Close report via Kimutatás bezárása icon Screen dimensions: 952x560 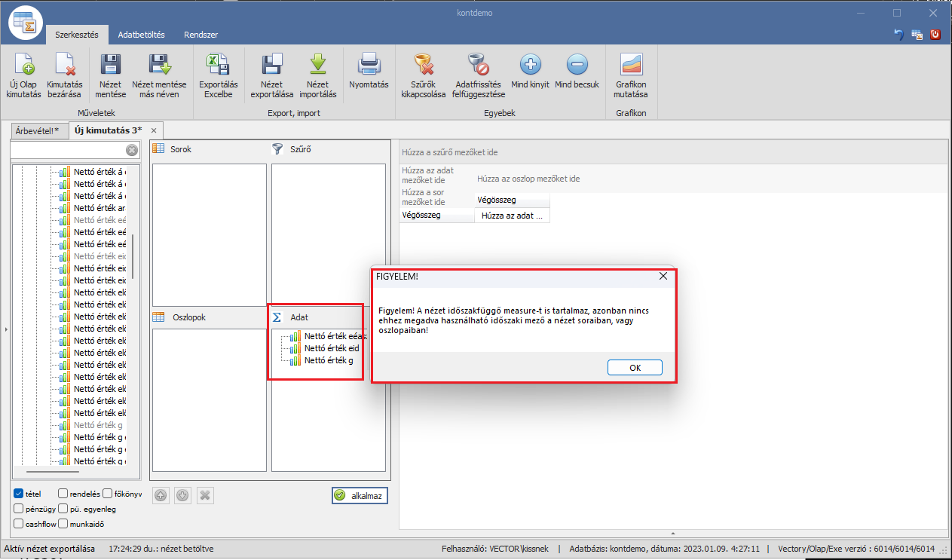click(x=65, y=67)
